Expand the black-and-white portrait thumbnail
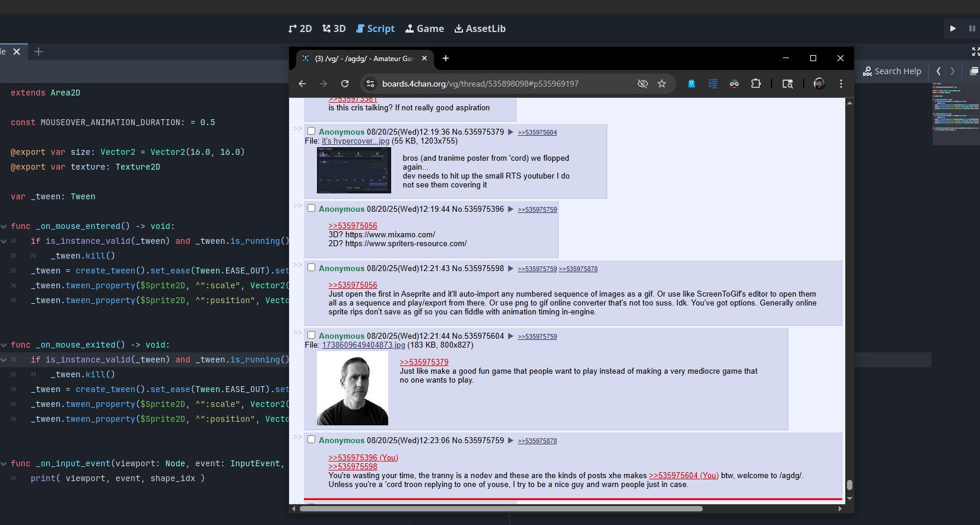The image size is (980, 525). [x=353, y=388]
